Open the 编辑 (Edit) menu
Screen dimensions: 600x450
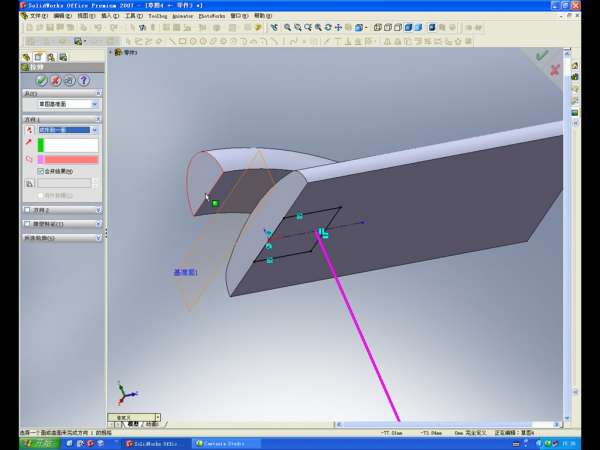(62, 16)
